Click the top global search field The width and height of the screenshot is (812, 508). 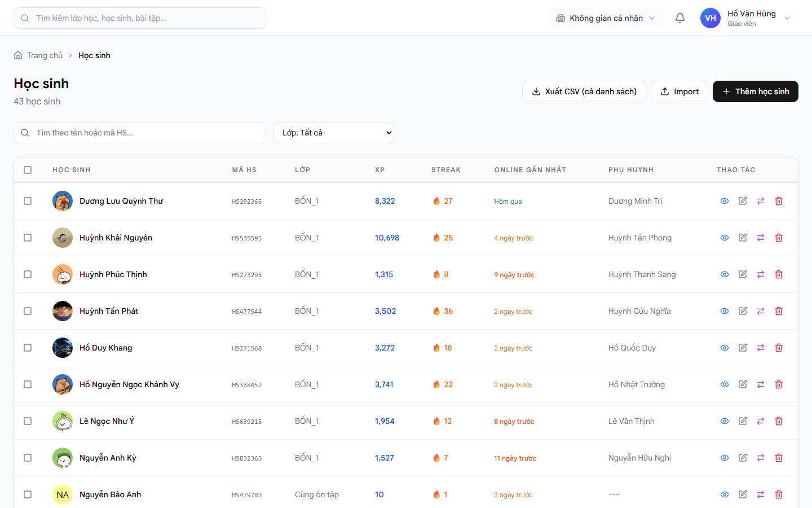click(x=140, y=18)
